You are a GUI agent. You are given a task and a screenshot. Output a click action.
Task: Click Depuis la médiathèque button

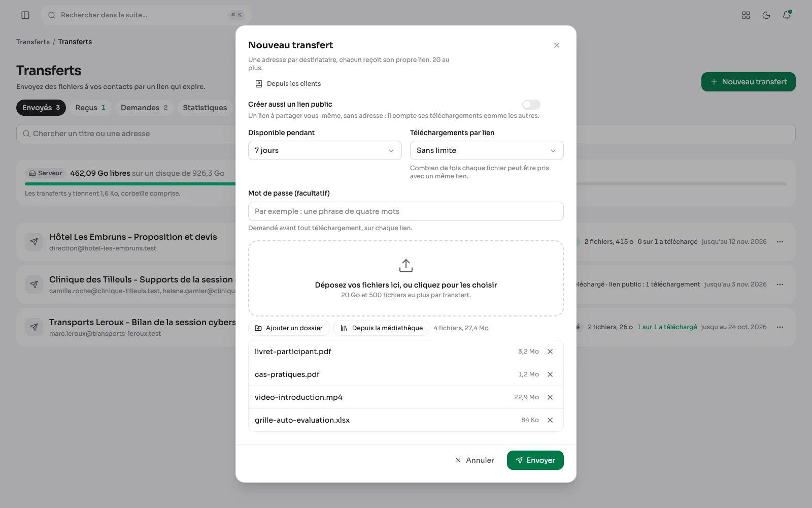pyautogui.click(x=381, y=328)
